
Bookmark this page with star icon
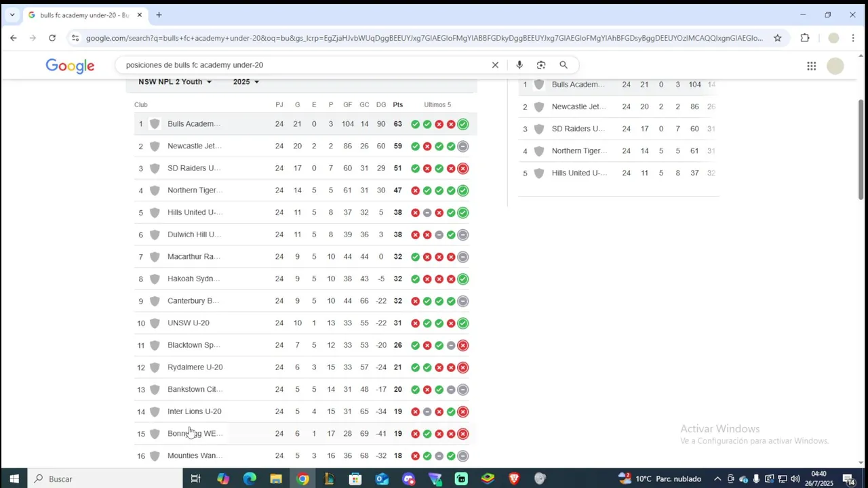click(x=778, y=38)
